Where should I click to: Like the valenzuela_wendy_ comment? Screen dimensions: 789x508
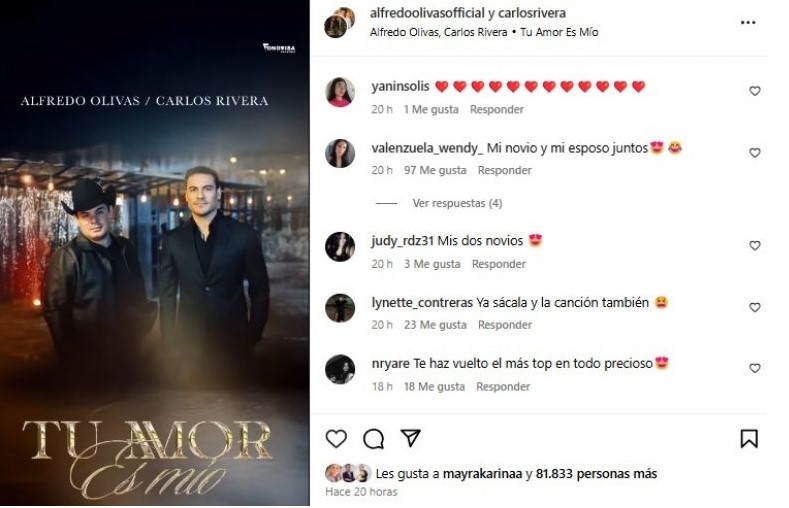pyautogui.click(x=754, y=153)
